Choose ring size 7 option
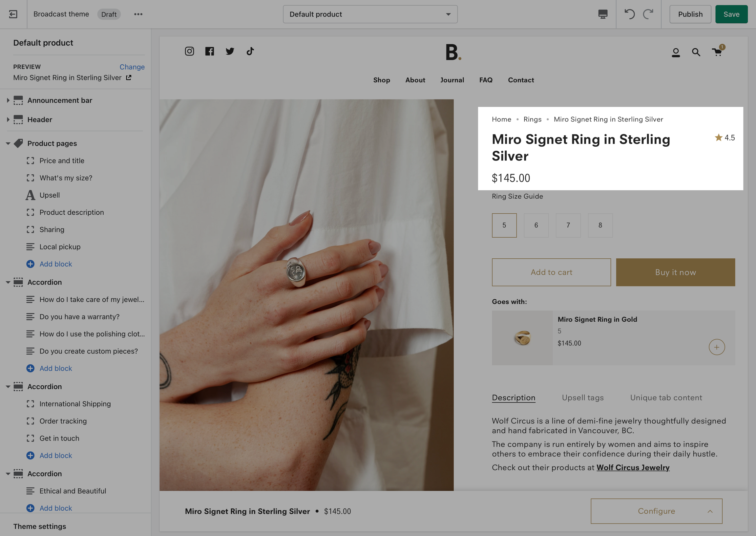This screenshot has height=536, width=756. pyautogui.click(x=568, y=225)
